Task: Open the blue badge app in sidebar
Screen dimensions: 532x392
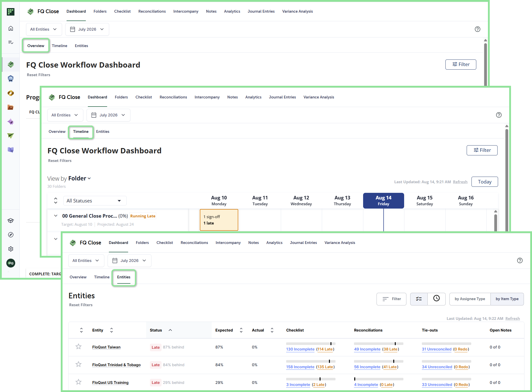Action: click(x=11, y=79)
